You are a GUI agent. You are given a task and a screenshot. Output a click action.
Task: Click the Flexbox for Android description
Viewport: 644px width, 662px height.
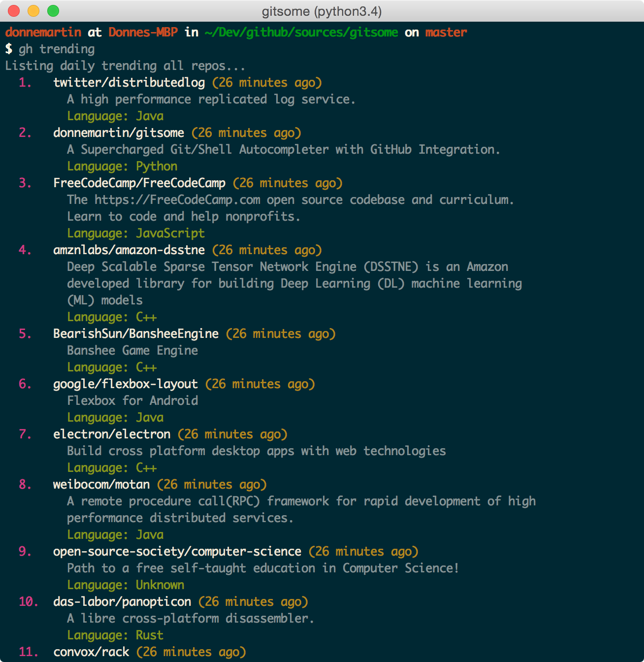(132, 401)
